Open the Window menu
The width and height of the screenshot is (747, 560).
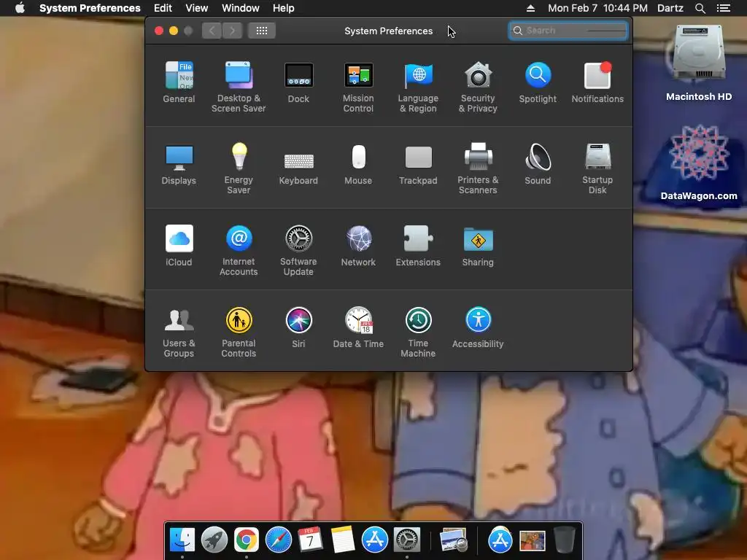[241, 8]
